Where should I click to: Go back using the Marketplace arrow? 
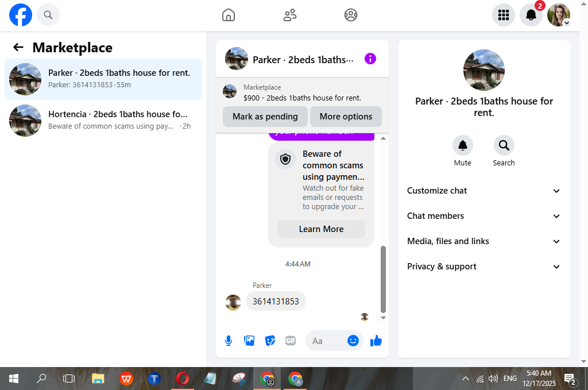[18, 47]
